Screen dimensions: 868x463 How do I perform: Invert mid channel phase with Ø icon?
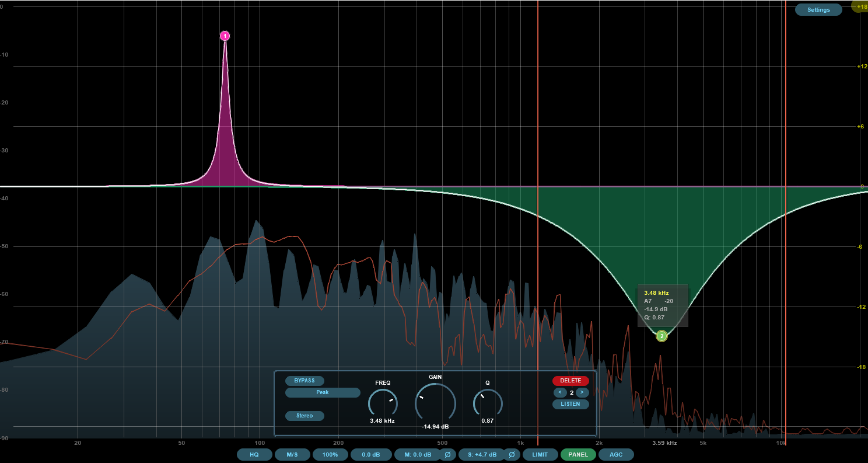pos(448,454)
